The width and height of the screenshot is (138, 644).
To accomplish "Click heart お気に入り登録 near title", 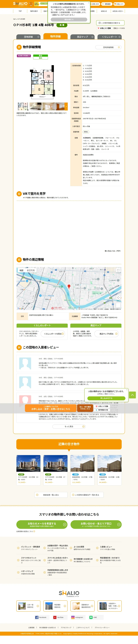I will point(104,28).
